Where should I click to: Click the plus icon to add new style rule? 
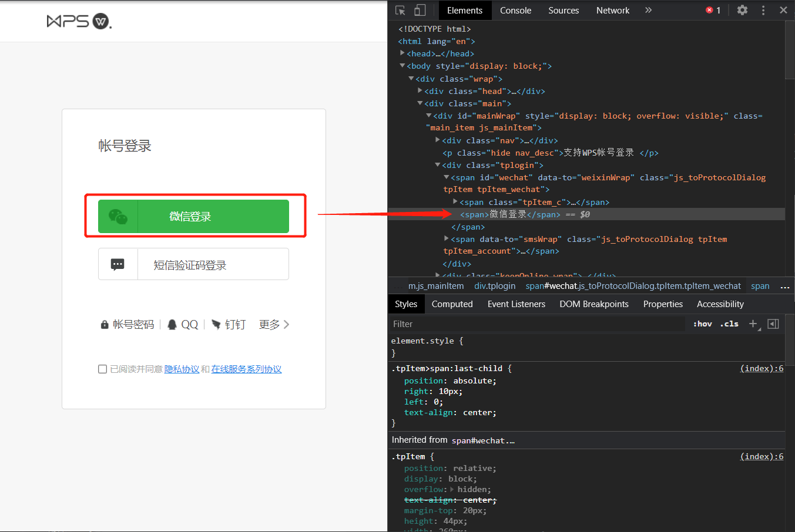[x=753, y=324]
